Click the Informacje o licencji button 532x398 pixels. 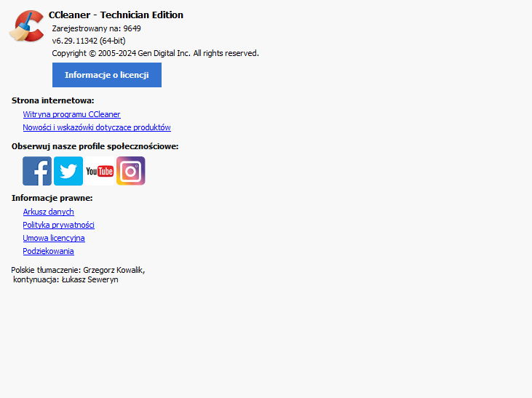[107, 75]
